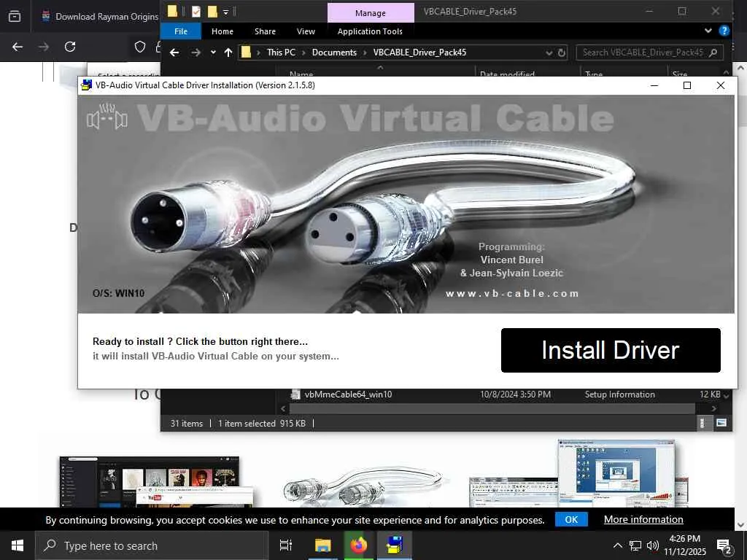This screenshot has height=560, width=747.
Task: Go forward in File Explorer
Action: (x=196, y=52)
